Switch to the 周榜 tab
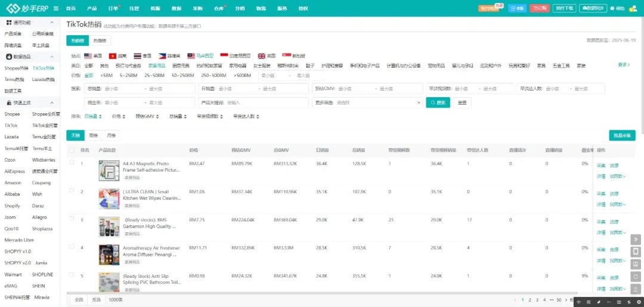 pos(94,135)
